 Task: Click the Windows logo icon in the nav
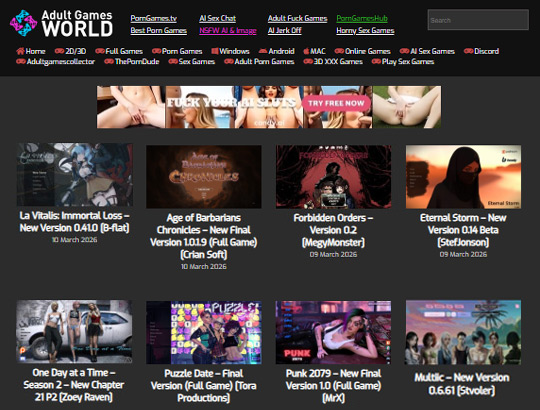point(215,51)
